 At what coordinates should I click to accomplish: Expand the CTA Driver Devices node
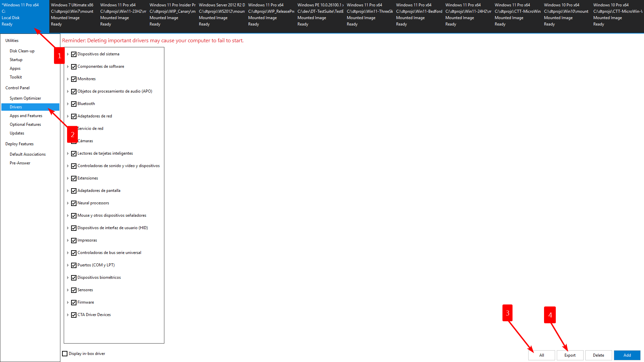click(x=68, y=315)
